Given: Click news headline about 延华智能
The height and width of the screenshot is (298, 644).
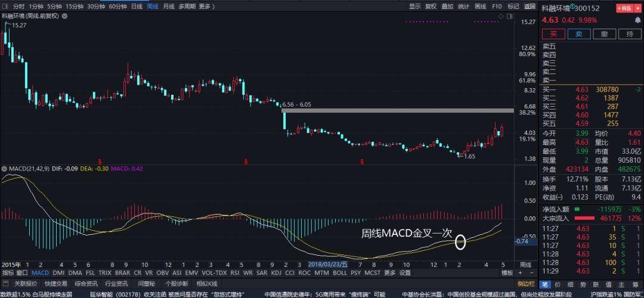Looking at the screenshot, I should (x=168, y=294).
